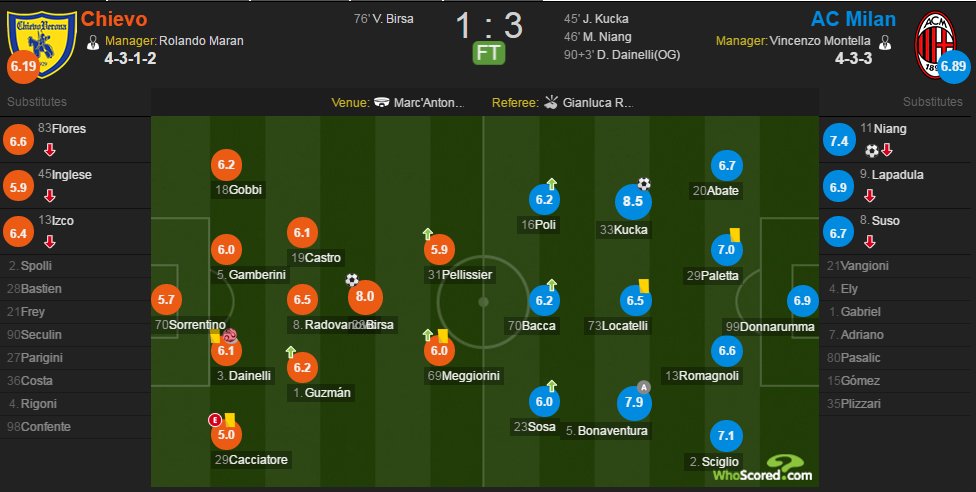Viewport: 976px width, 492px height.
Task: Select Spolli in Chievo substitutes list
Action: coord(36,265)
